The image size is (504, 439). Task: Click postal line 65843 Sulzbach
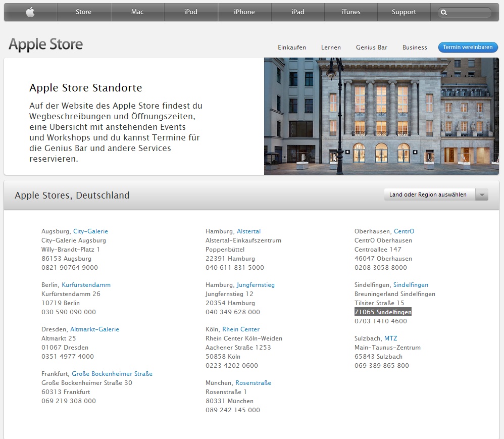click(x=379, y=356)
